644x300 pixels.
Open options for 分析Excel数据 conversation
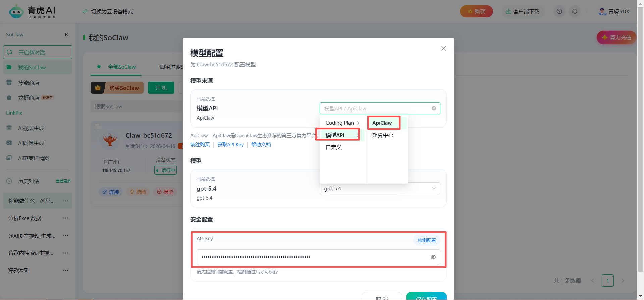(x=66, y=218)
